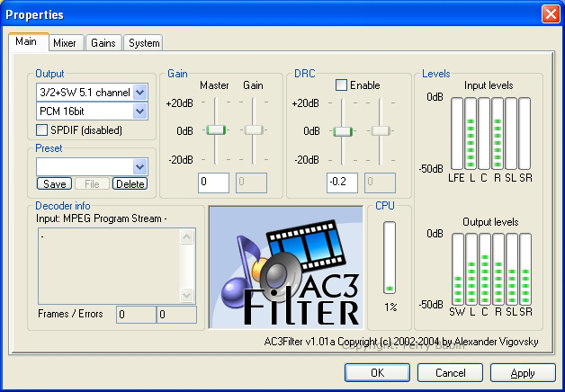Save the current preset
Image resolution: width=565 pixels, height=392 pixels.
pyautogui.click(x=54, y=184)
